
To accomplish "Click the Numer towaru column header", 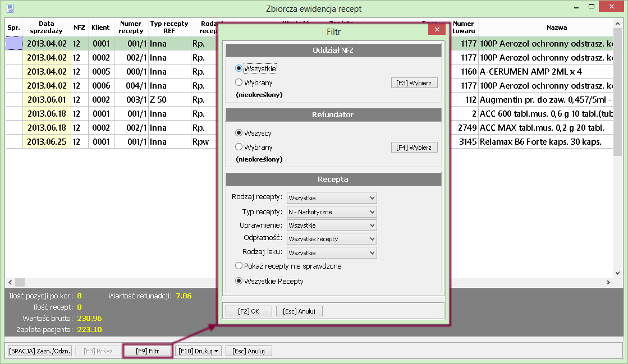I will coord(464,27).
